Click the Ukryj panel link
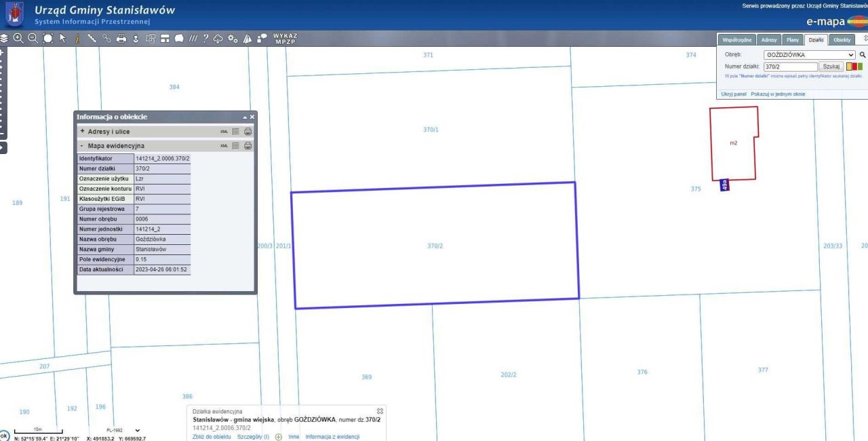868x441 pixels. click(x=732, y=94)
